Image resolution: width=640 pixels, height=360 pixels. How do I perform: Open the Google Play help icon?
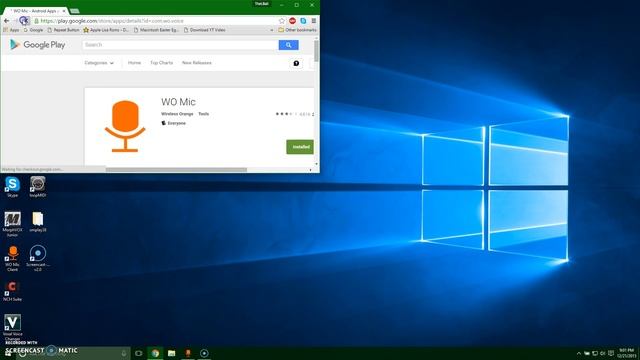click(x=296, y=63)
